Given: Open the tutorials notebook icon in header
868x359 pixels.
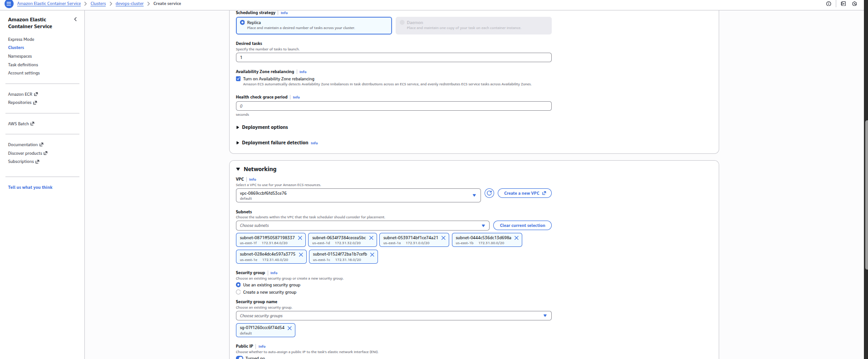Looking at the screenshot, I should (x=843, y=4).
